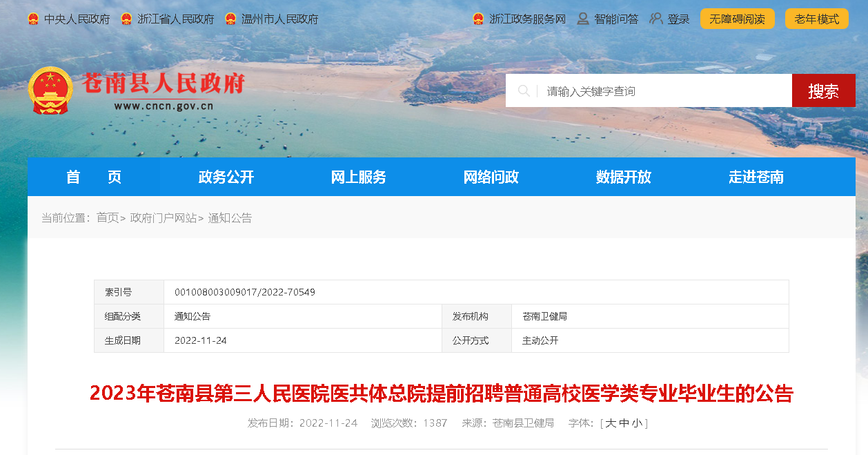
Task: Set font size to 大
Action: click(611, 423)
